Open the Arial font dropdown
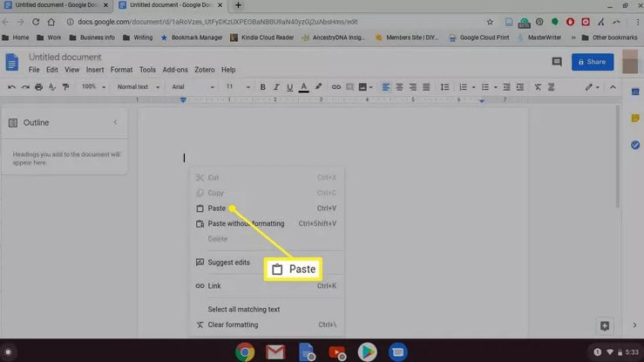644x362 pixels. click(193, 86)
